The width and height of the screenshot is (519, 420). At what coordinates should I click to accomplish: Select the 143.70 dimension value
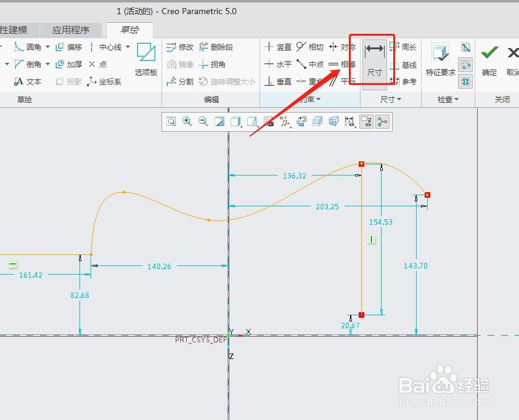coord(415,265)
